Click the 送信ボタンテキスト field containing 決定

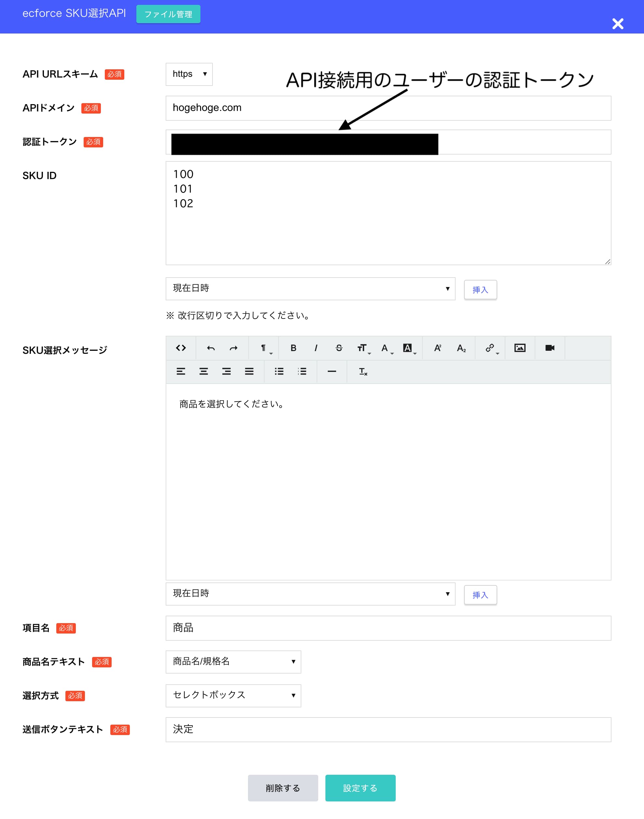coord(388,729)
